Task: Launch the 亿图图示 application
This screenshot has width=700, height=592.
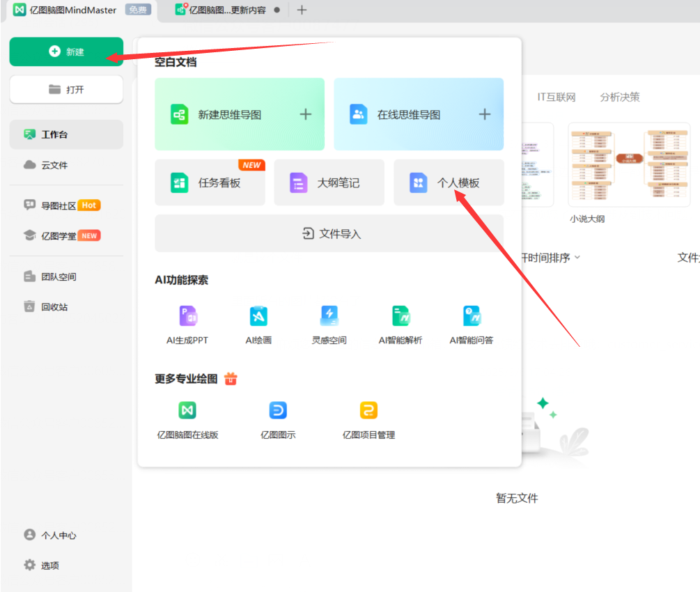Action: (278, 411)
